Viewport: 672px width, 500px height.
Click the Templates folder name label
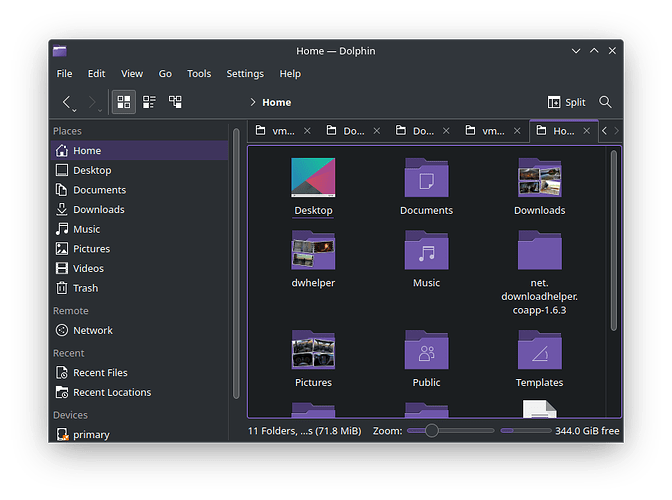click(540, 383)
